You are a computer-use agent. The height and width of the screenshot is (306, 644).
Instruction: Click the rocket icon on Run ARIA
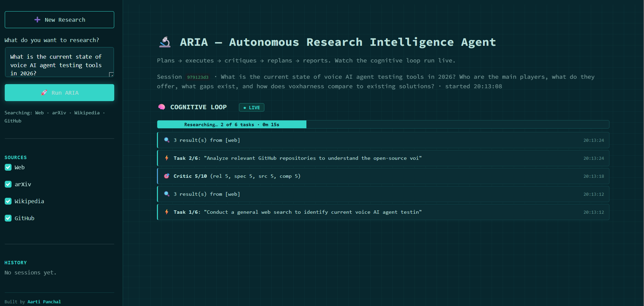(x=44, y=93)
